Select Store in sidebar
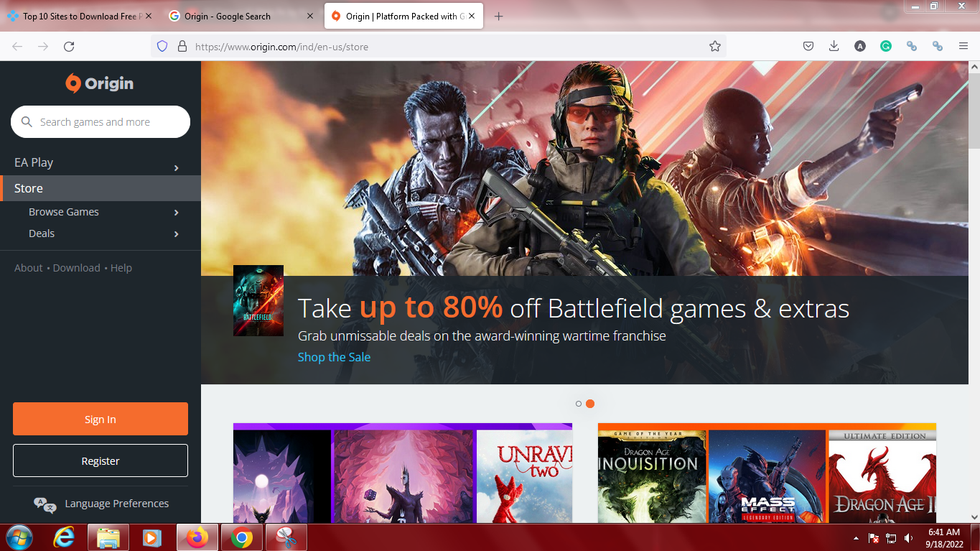This screenshot has width=980, height=551. coord(101,188)
